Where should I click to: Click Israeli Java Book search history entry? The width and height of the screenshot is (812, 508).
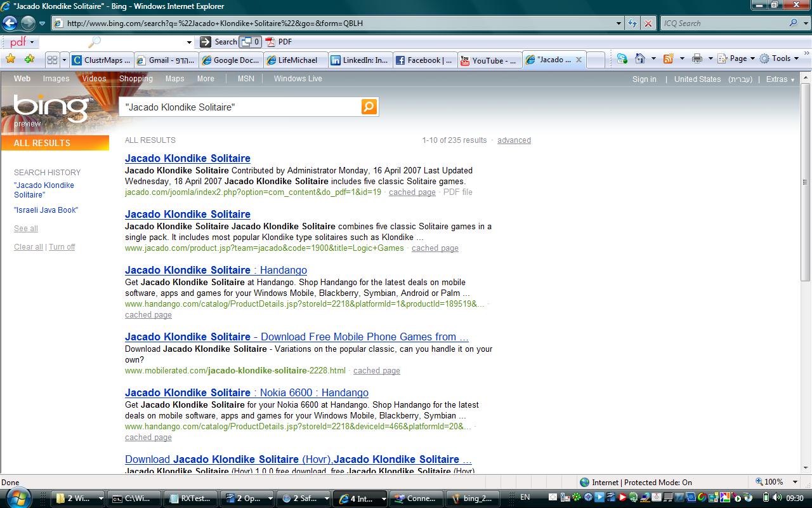point(46,210)
